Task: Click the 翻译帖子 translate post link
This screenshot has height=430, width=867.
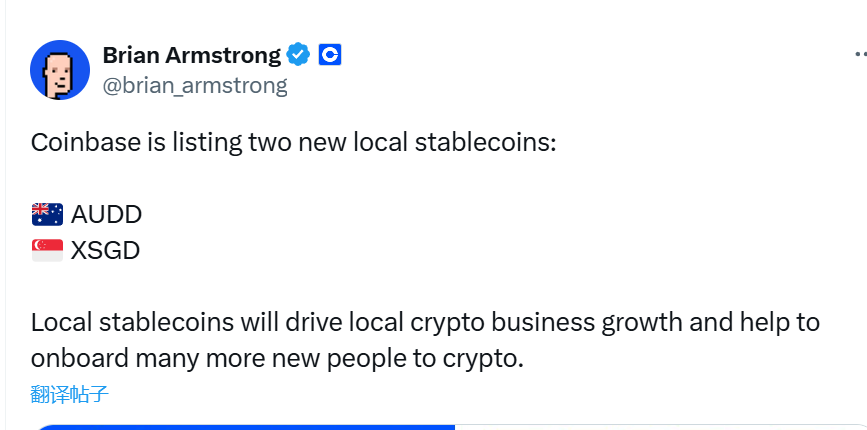Action: coord(70,394)
